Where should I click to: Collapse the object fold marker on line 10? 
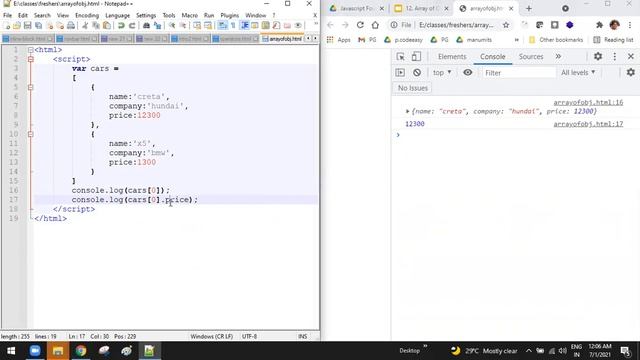click(x=31, y=134)
